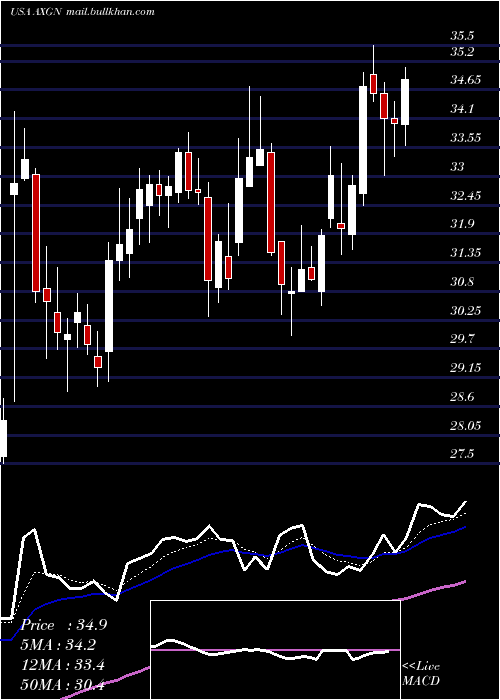Viewport: 500px width, 700px height.
Task: Click the 'Price : 34.9' readout
Action: point(64,625)
